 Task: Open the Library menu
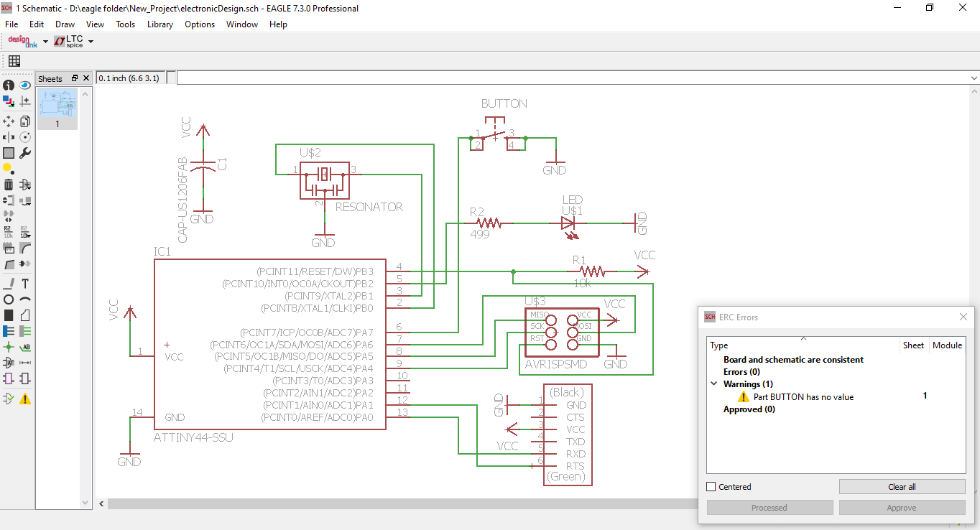[160, 24]
